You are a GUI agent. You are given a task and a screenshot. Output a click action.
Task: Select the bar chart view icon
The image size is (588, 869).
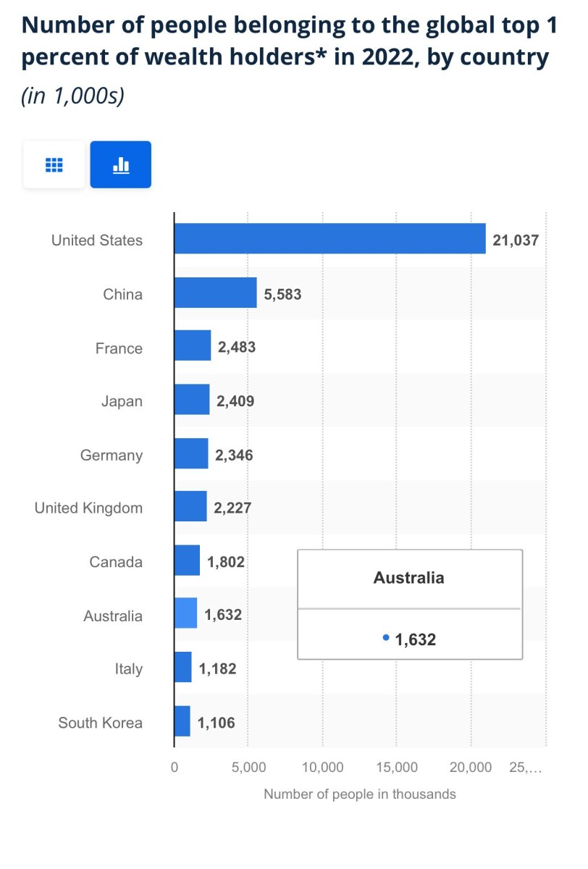point(120,165)
